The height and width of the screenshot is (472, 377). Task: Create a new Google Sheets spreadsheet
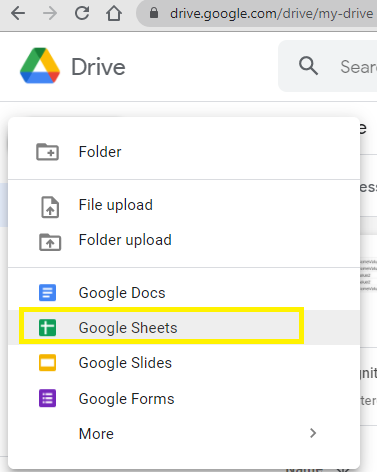point(184,327)
